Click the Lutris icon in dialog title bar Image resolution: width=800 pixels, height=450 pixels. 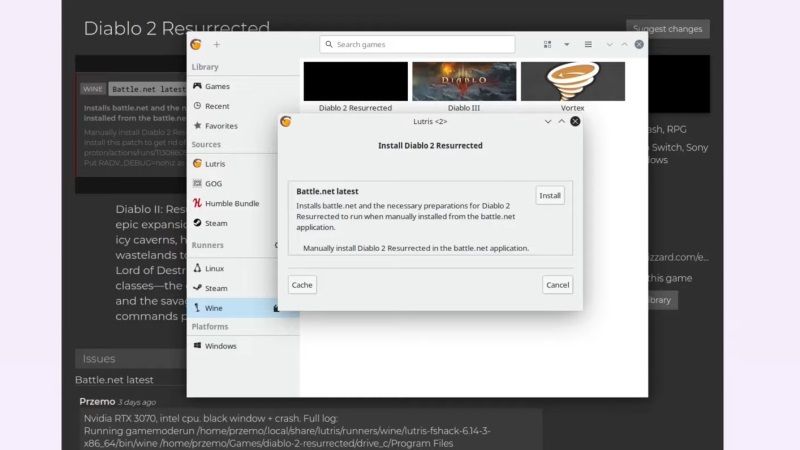pos(286,121)
